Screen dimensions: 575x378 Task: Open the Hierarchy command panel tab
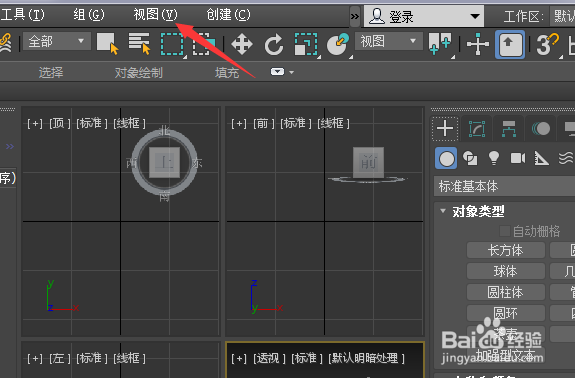tap(509, 129)
